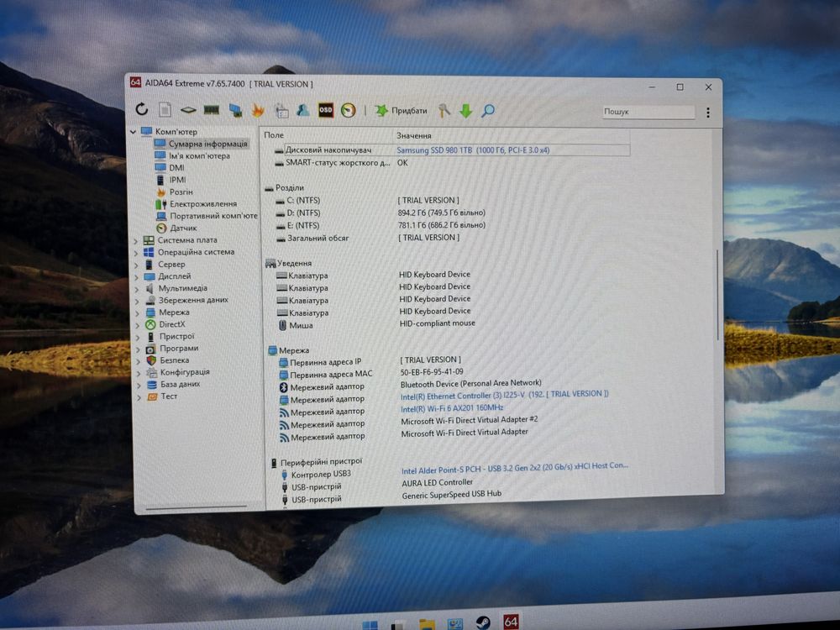The image size is (840, 630).
Task: Click the Refresh toolbar icon
Action: pos(141,109)
